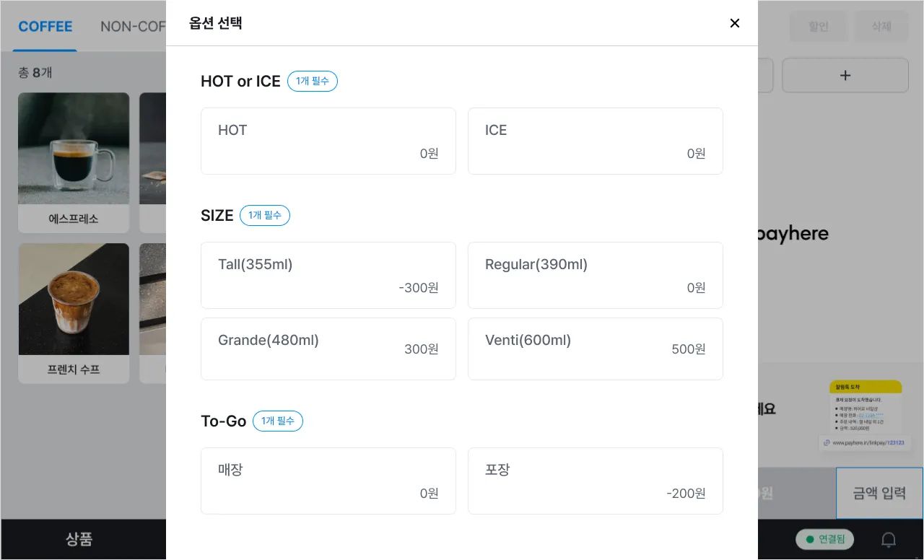Image resolution: width=924 pixels, height=560 pixels.
Task: Select the ICE option
Action: pyautogui.click(x=595, y=141)
